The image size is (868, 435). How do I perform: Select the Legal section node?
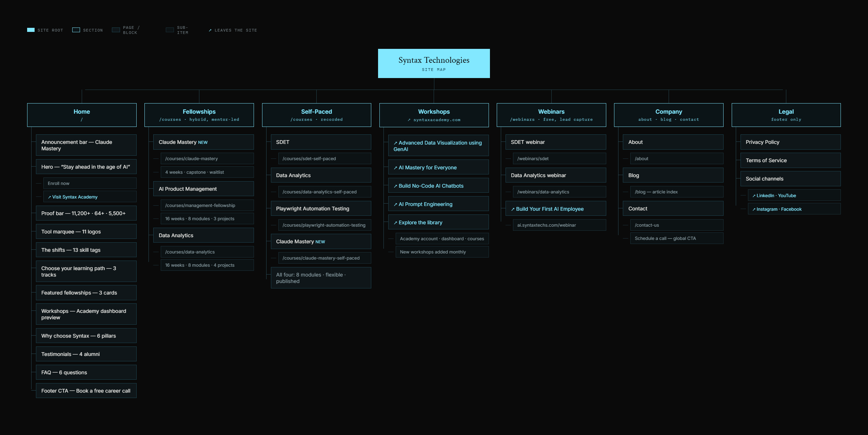[x=786, y=115]
